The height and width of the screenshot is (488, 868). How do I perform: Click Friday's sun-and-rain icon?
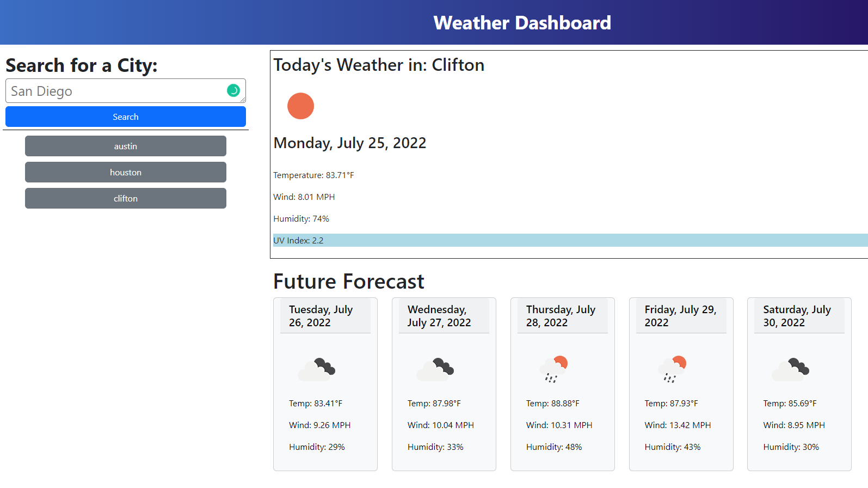673,369
